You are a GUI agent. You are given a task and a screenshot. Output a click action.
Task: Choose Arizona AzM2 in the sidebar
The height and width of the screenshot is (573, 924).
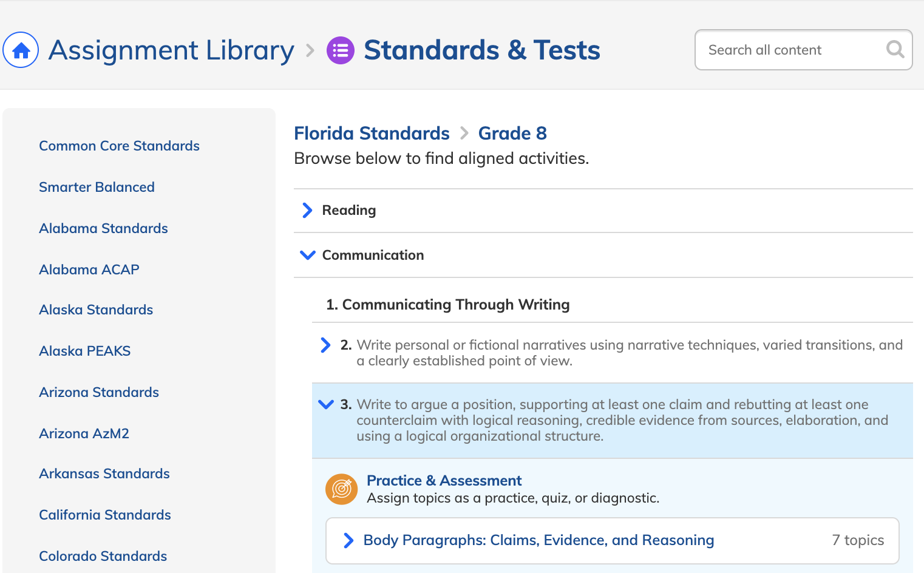click(x=84, y=433)
